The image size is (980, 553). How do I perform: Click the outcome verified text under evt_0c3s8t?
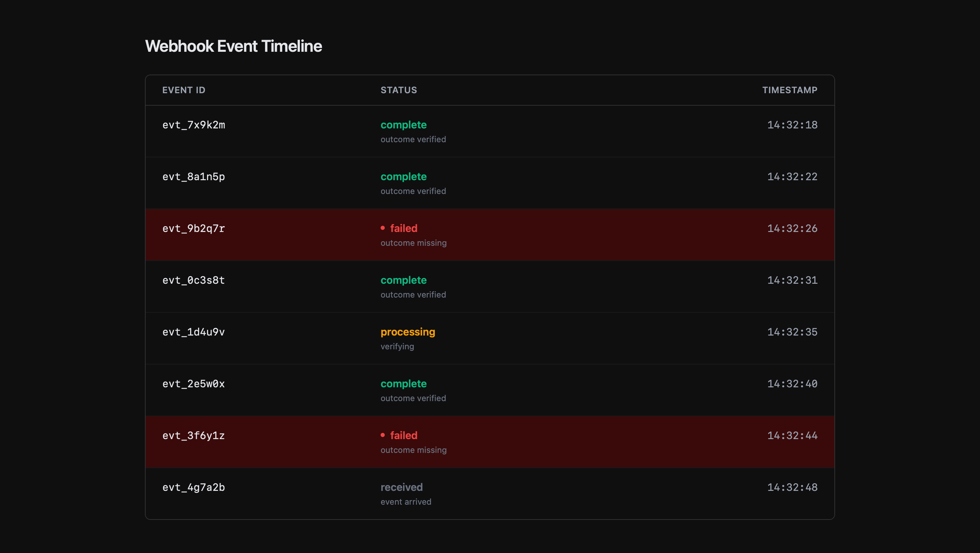click(413, 294)
